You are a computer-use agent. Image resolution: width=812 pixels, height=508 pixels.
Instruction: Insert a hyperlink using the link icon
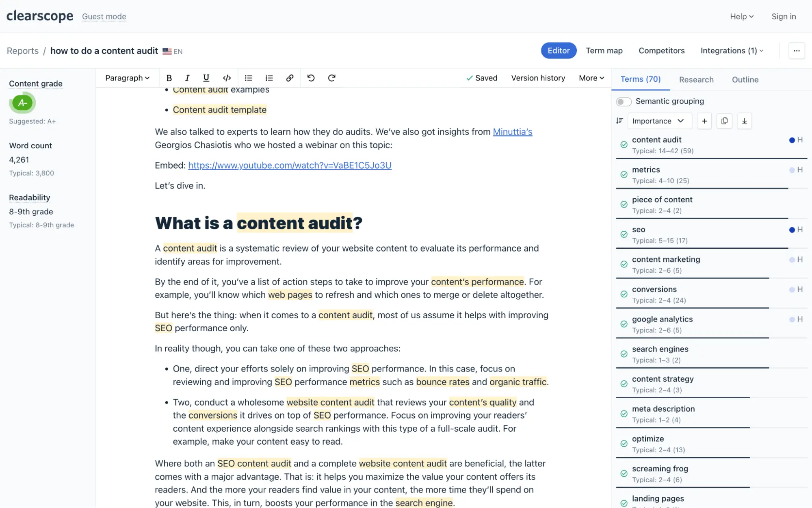290,78
